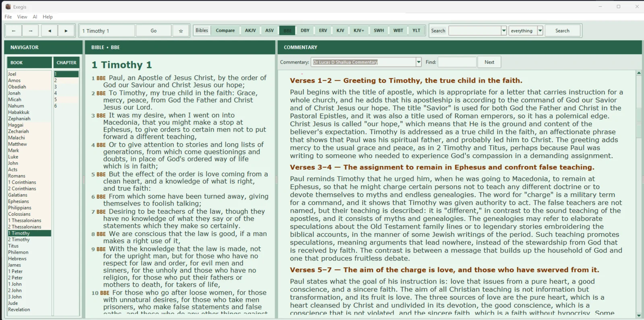
Task: Click the passage reference input field
Action: [x=107, y=31]
